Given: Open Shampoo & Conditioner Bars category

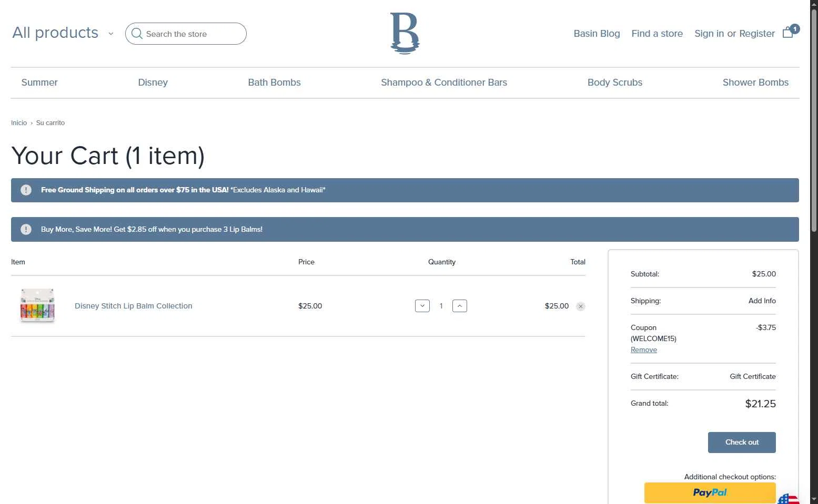Looking at the screenshot, I should click(444, 83).
